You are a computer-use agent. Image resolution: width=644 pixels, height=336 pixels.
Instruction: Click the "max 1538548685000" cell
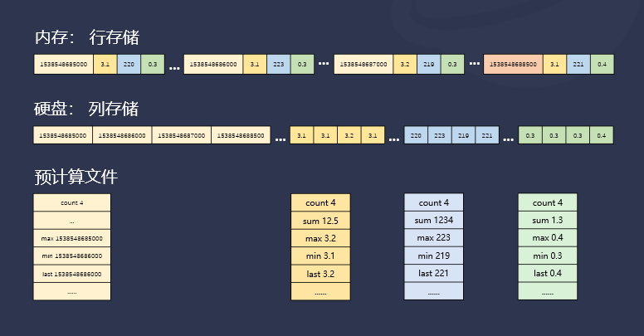click(71, 238)
